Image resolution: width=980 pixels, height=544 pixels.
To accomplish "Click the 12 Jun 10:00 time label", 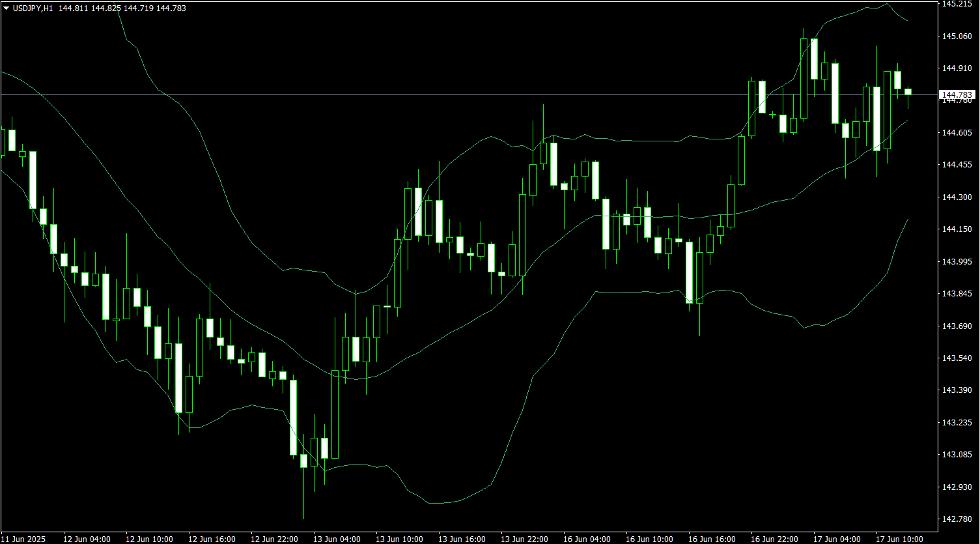I will [149, 539].
